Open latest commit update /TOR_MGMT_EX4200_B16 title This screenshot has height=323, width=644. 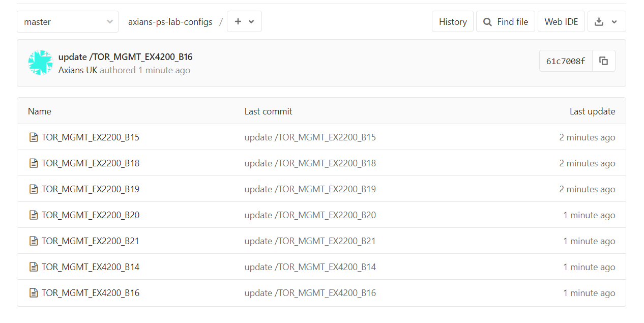tap(125, 57)
